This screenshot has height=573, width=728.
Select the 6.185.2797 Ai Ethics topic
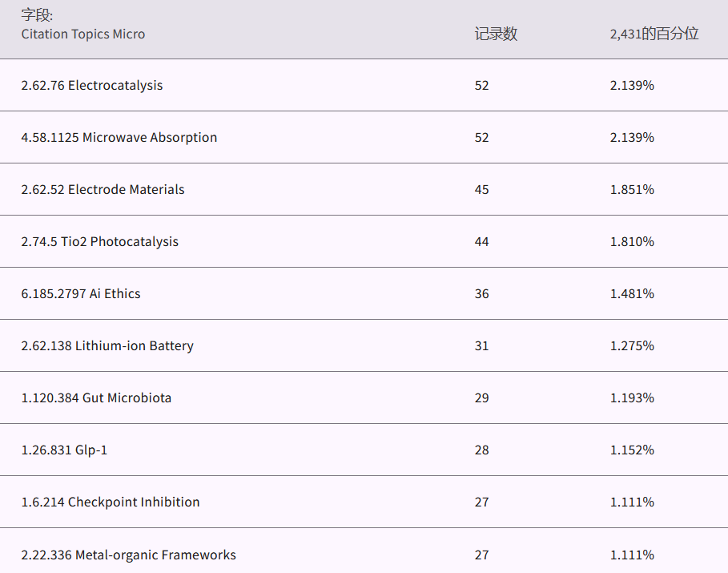(81, 293)
